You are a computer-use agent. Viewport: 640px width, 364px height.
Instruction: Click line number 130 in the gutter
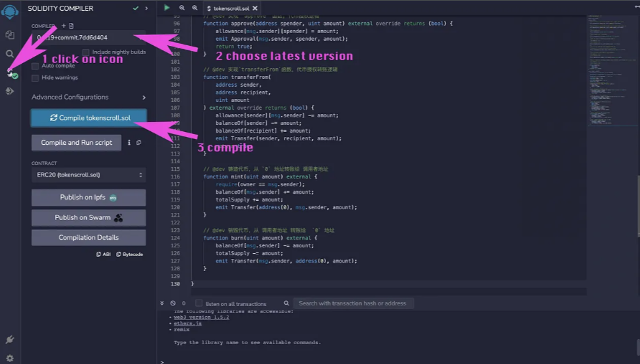click(175, 284)
